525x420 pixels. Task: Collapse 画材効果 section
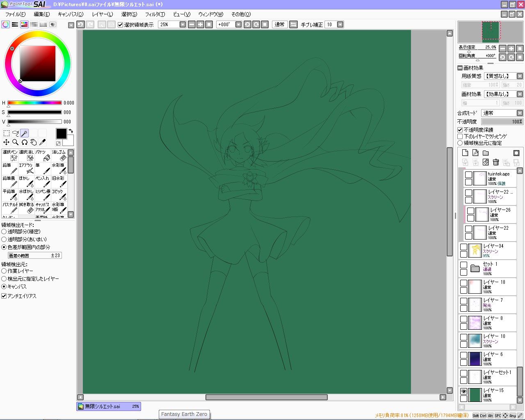coord(460,68)
